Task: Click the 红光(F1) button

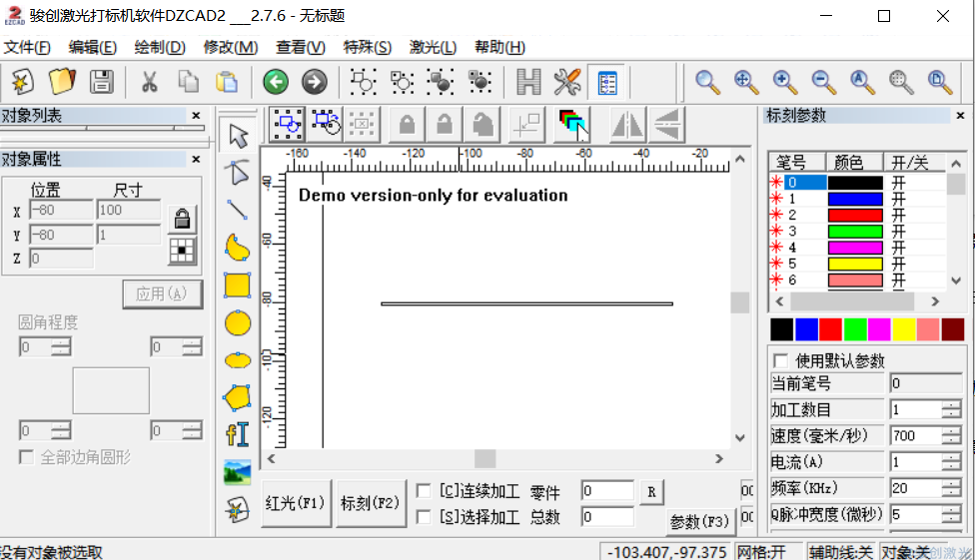Action: click(x=296, y=503)
